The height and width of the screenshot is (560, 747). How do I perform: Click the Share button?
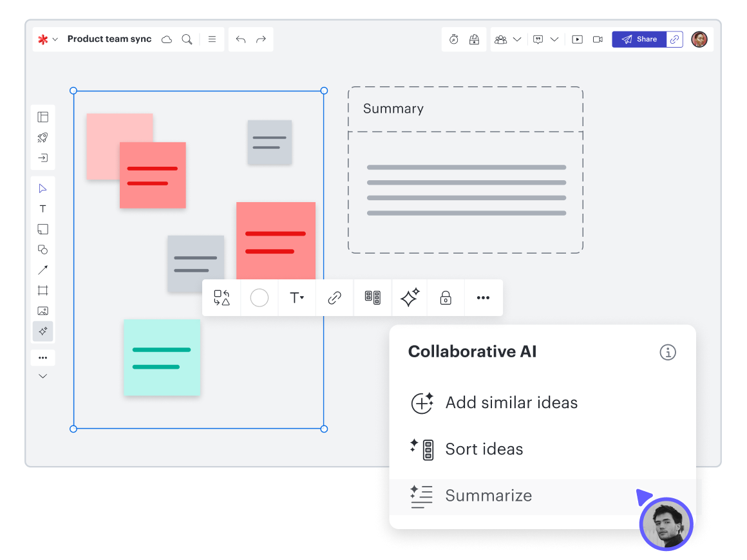(639, 39)
